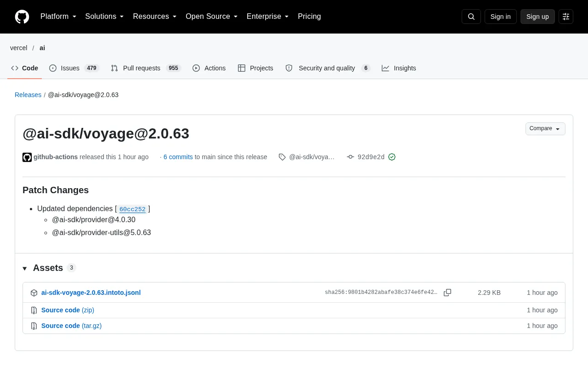Open the Actions tab

point(209,68)
